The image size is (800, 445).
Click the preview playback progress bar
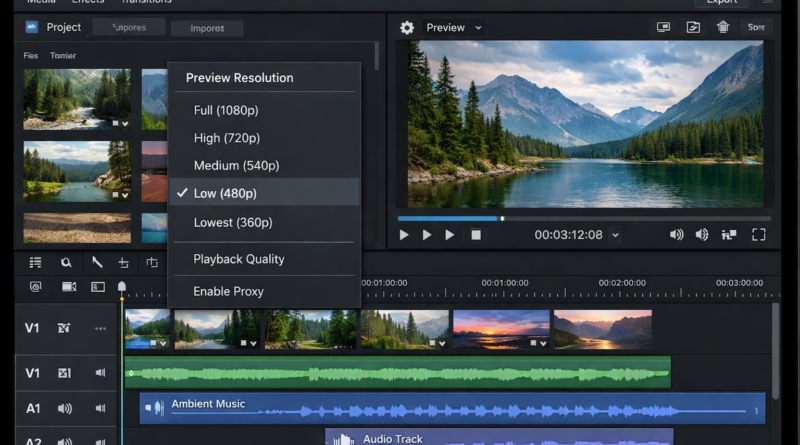click(x=584, y=218)
